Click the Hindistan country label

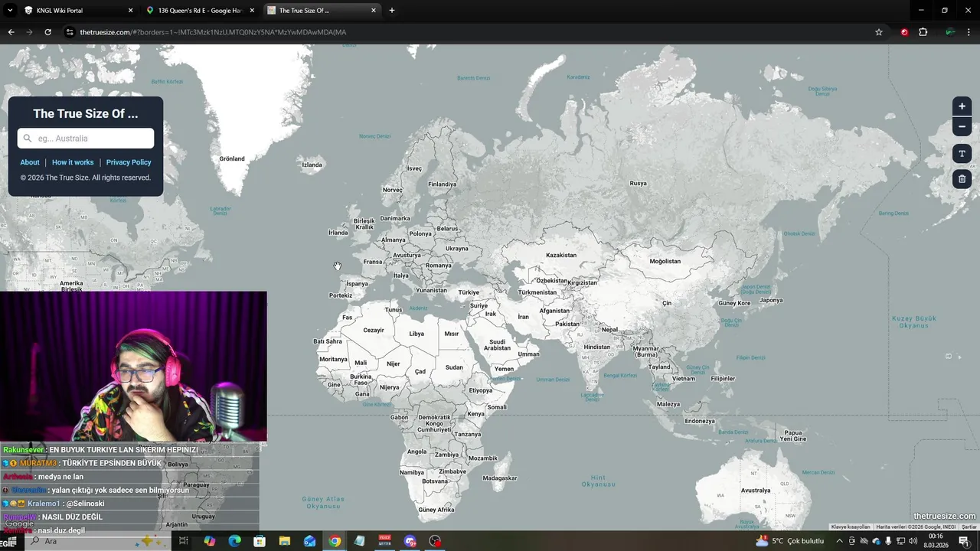(x=597, y=347)
